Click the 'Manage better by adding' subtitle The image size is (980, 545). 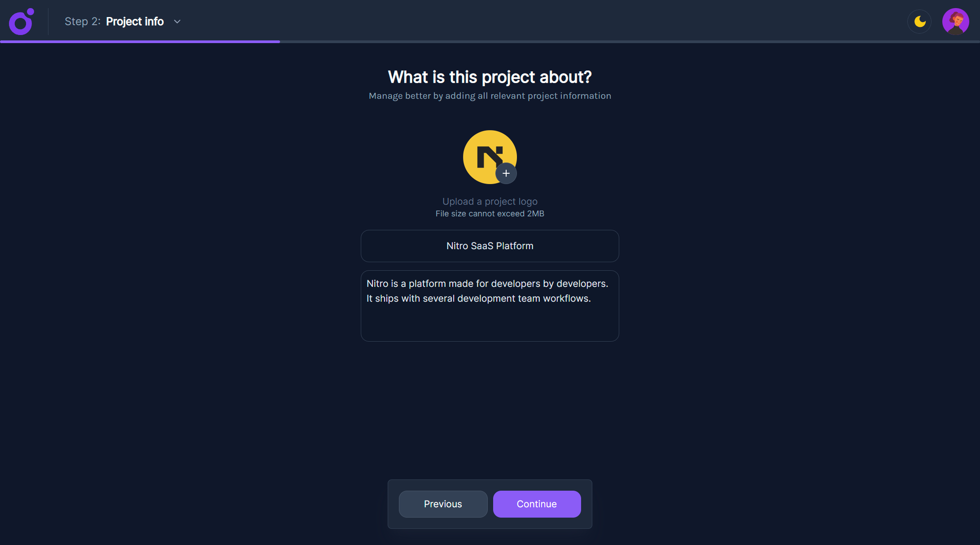(490, 96)
